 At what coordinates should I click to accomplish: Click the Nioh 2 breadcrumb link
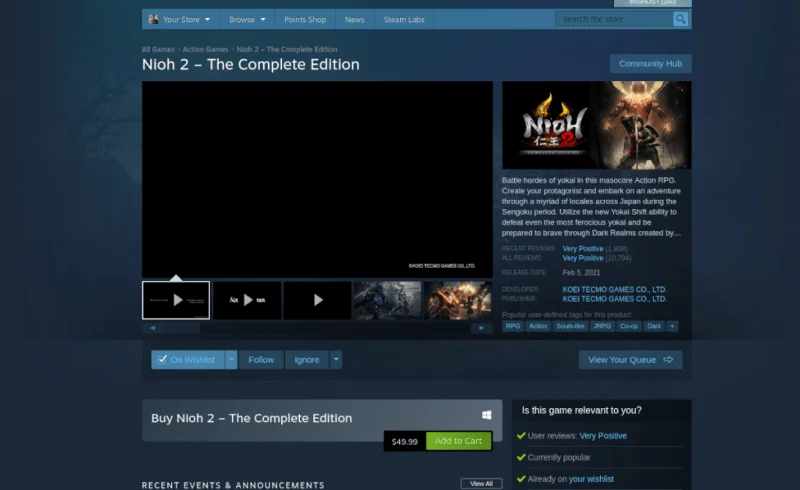pos(287,50)
